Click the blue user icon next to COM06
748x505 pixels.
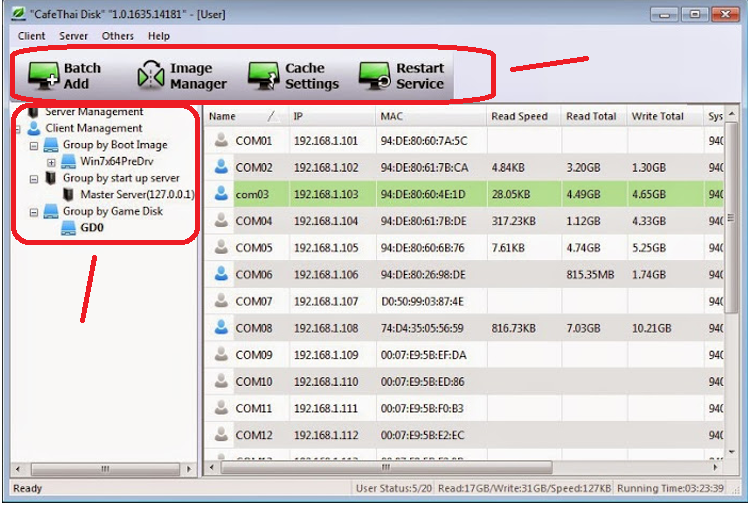coord(221,274)
